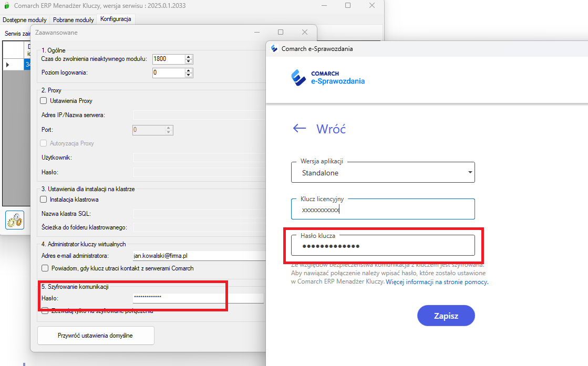Click the Klucz licencyjny input field

(x=383, y=209)
